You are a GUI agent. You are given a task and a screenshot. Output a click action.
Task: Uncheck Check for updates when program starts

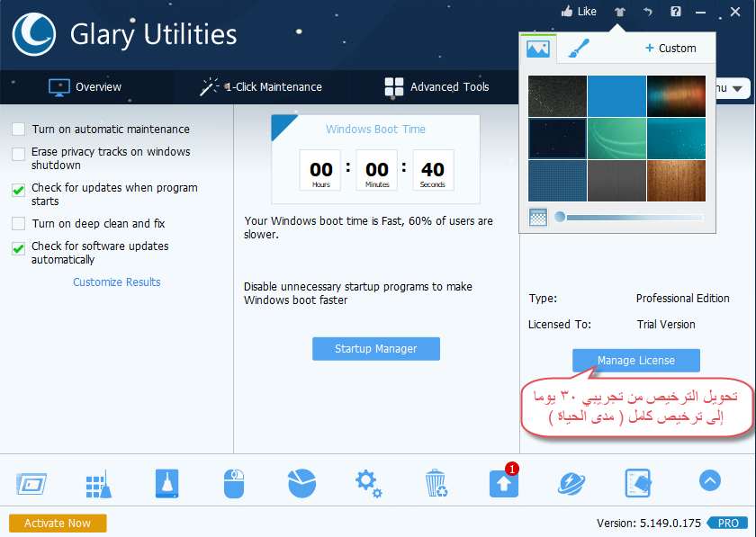18,190
